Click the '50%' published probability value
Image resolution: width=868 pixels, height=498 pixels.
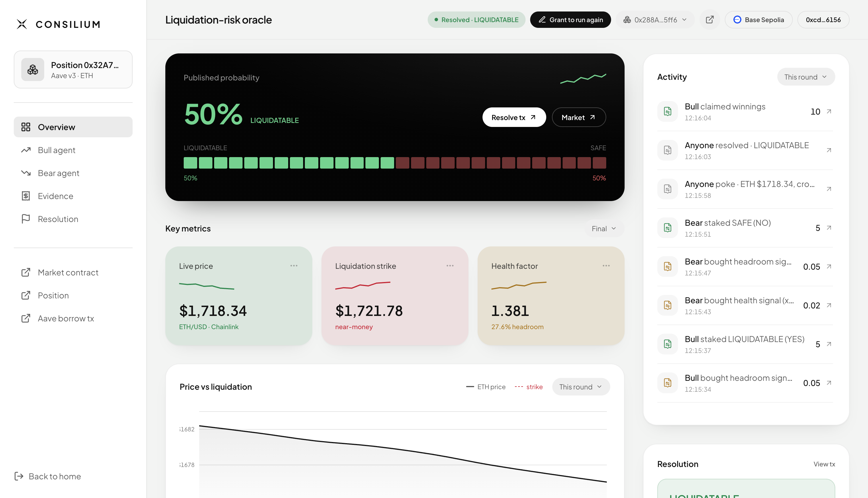coord(213,115)
